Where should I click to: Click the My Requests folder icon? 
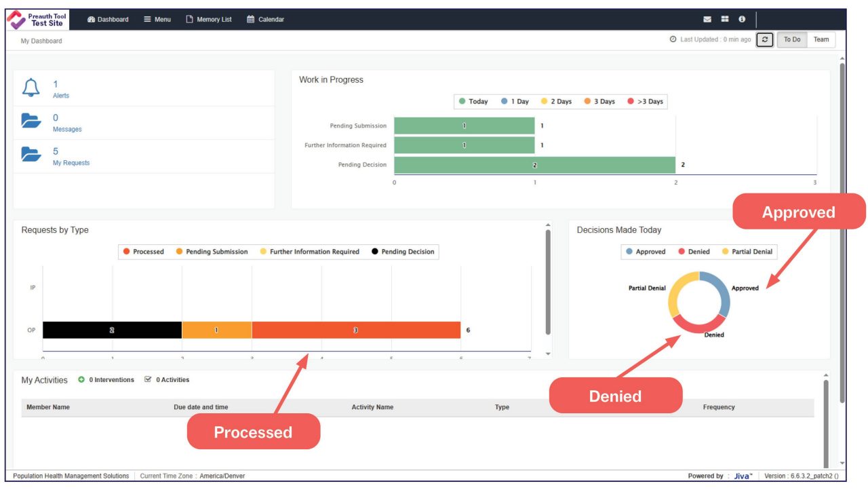[31, 155]
